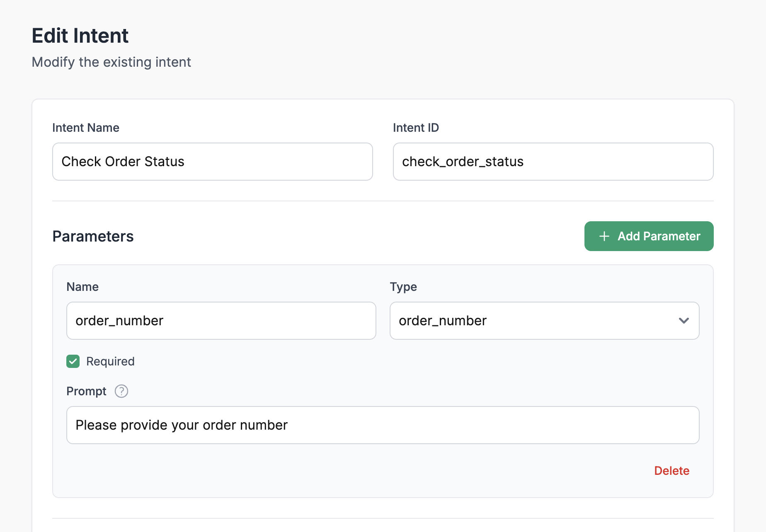Click the Prompt text input field
Image resolution: width=766 pixels, height=532 pixels.
click(x=383, y=425)
